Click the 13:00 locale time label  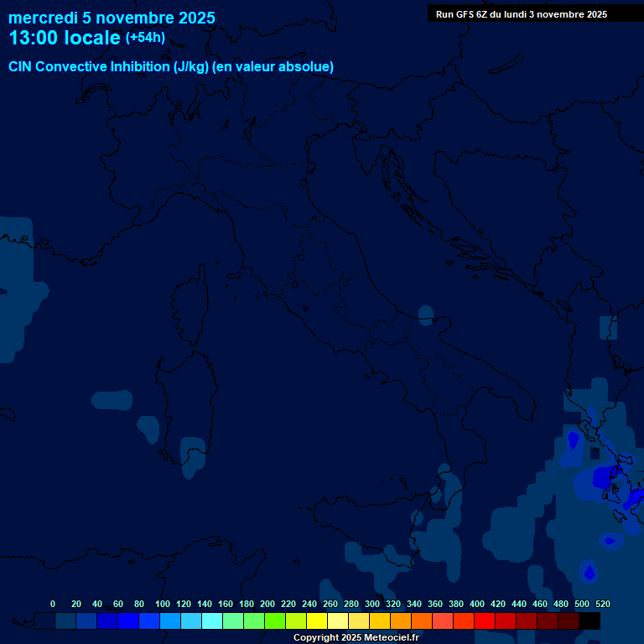(x=65, y=39)
